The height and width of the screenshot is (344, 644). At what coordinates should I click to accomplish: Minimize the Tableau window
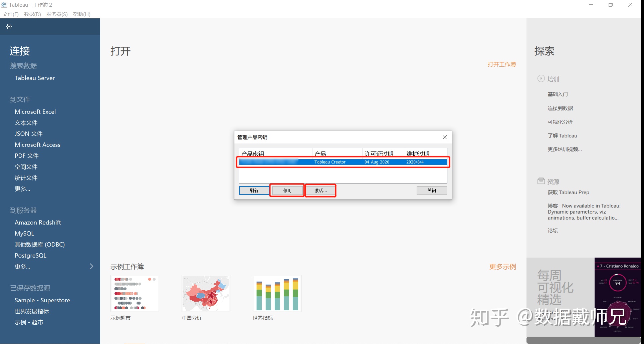[x=591, y=5]
